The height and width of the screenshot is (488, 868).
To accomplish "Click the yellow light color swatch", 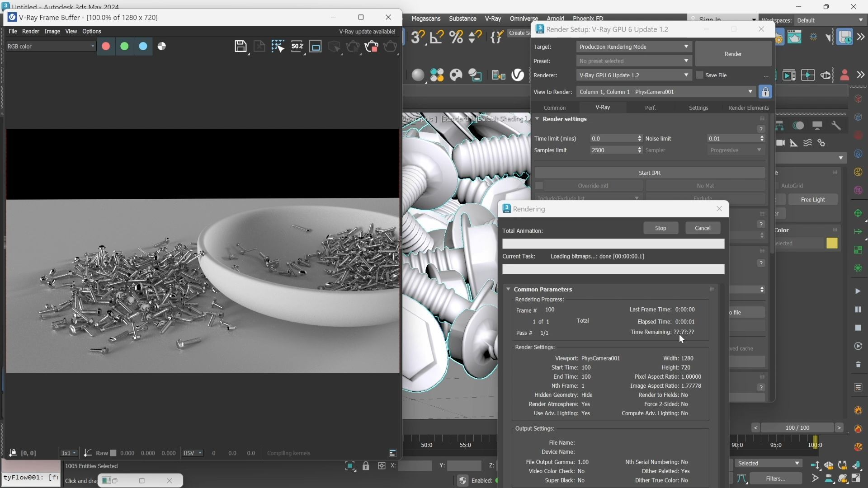I will pyautogui.click(x=832, y=243).
